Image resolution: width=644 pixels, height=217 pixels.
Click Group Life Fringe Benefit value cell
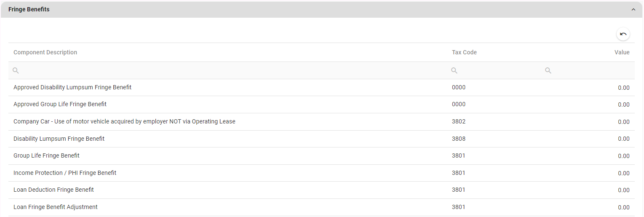point(623,156)
